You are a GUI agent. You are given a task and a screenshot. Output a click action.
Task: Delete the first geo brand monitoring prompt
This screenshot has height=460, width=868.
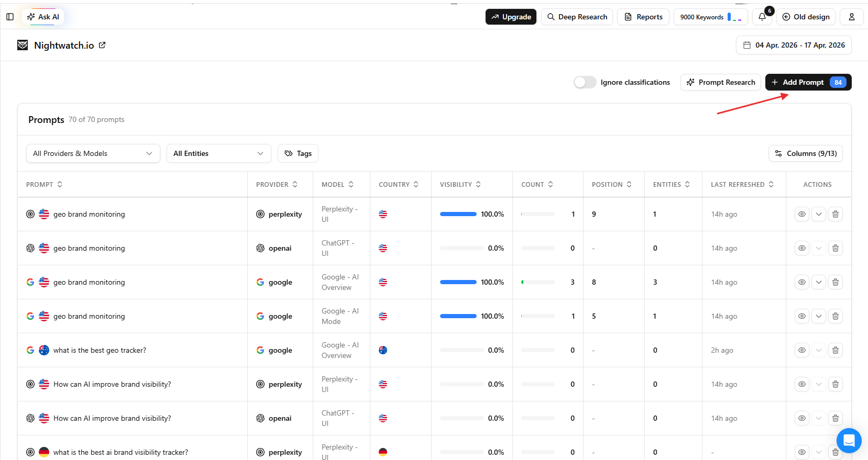835,214
